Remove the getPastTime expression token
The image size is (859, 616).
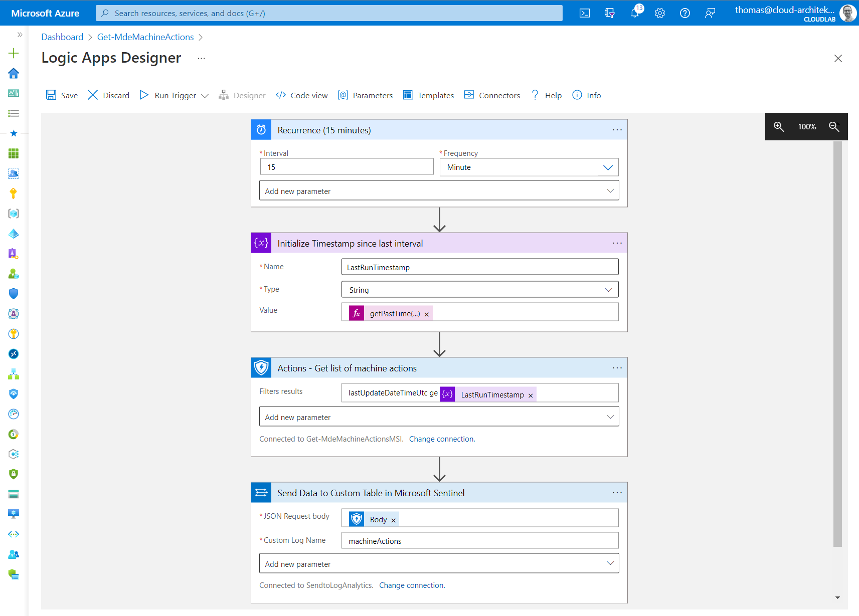(427, 314)
